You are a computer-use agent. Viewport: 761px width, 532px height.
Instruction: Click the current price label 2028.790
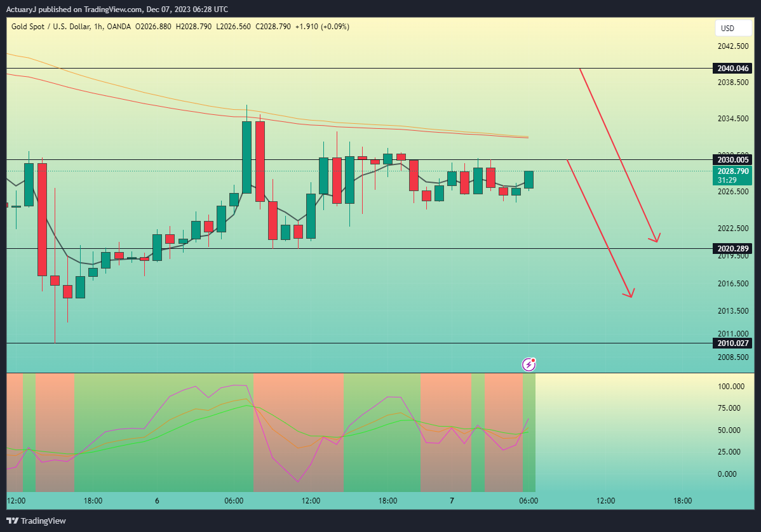(733, 171)
